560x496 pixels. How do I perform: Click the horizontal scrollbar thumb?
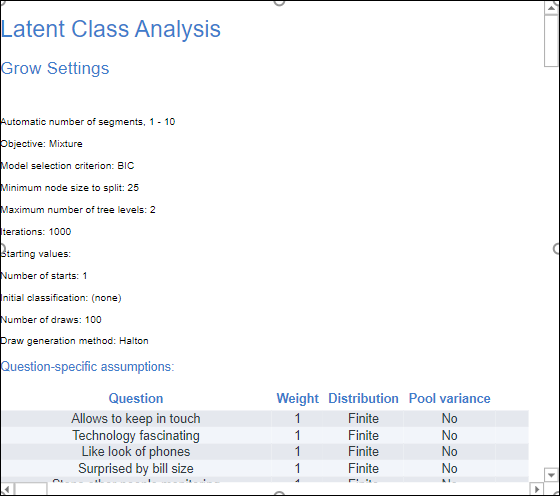pyautogui.click(x=31, y=489)
